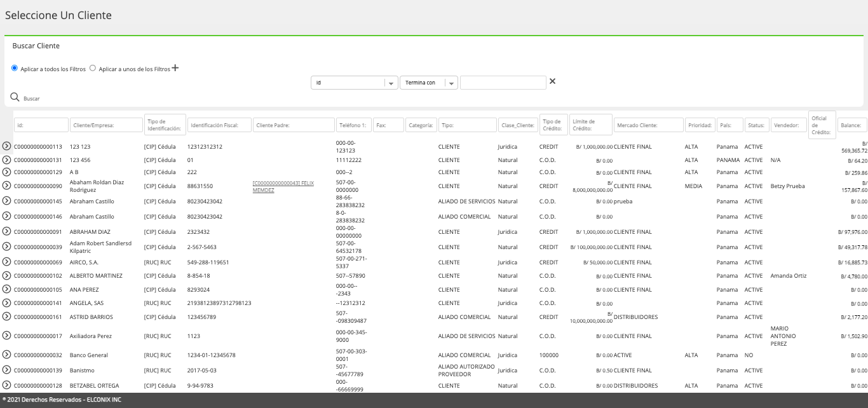Screen dimensions: 868x408
Task: Click the 'Betzy Prueba' vendedor cell
Action: (787, 186)
